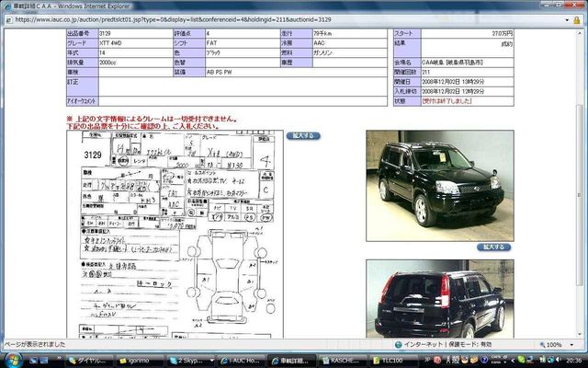Viewport: 588px width, 368px height.
Task: Switch to igorimo folder taskbar button
Action: tap(139, 361)
